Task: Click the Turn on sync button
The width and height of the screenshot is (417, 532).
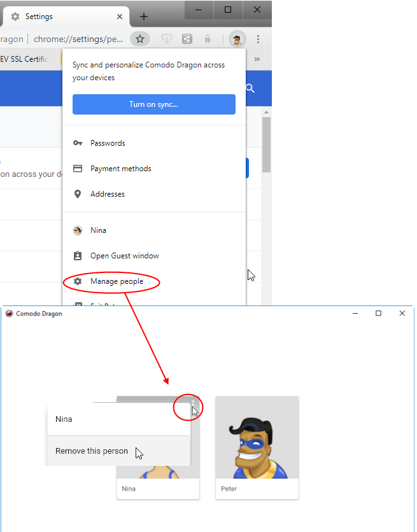Action: pos(153,104)
